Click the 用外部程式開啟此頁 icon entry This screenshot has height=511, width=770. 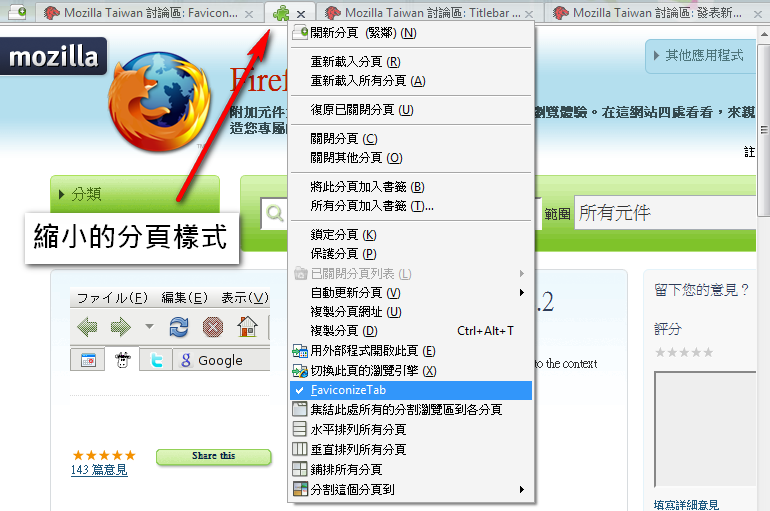coord(411,351)
